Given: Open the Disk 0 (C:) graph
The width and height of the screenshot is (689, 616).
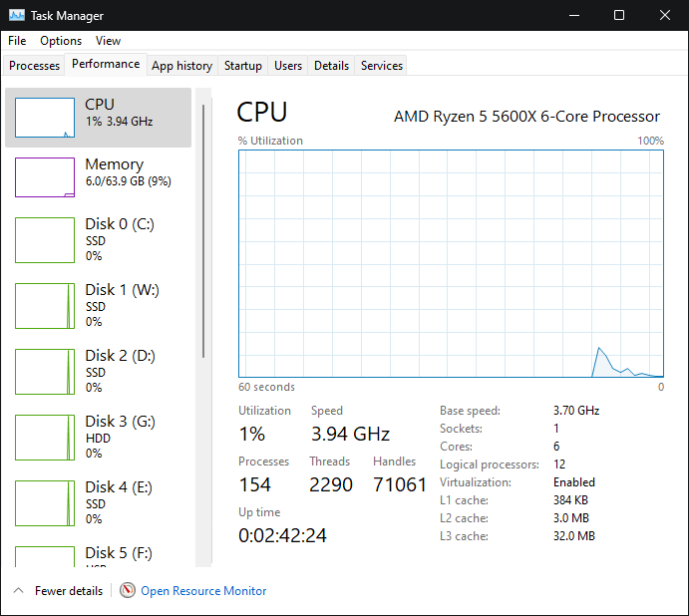Looking at the screenshot, I should coord(45,240).
